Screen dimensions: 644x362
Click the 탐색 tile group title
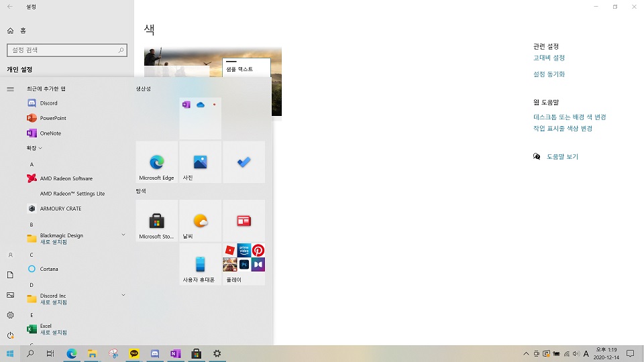[141, 191]
